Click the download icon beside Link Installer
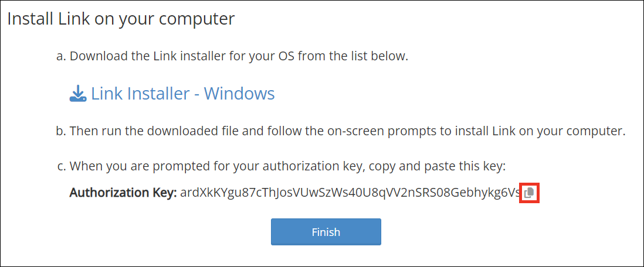Screen dimensions: 644x267 (77, 94)
